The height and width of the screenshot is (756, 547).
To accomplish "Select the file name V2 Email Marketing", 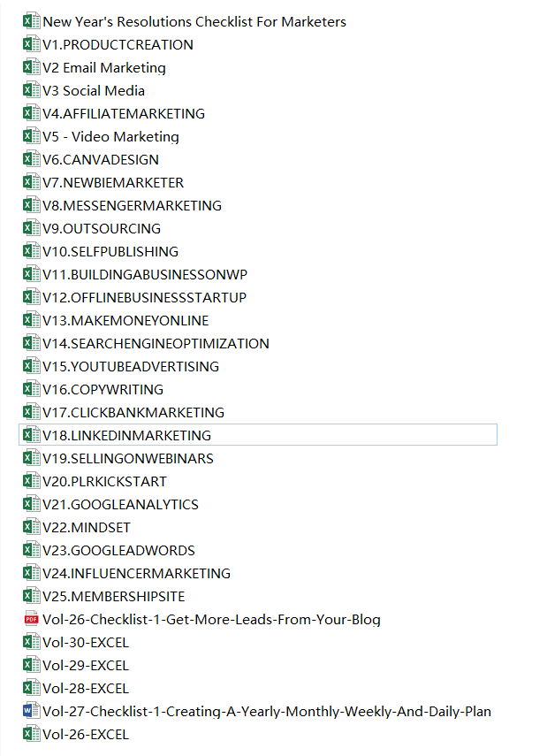I will pos(104,68).
